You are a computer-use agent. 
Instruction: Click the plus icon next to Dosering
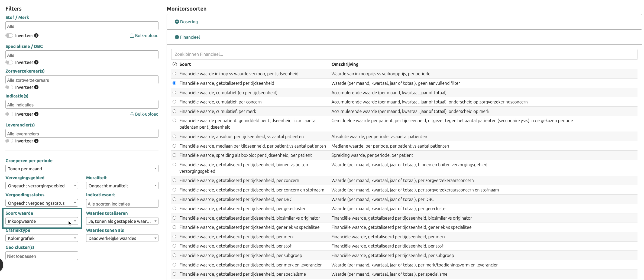pos(177,22)
